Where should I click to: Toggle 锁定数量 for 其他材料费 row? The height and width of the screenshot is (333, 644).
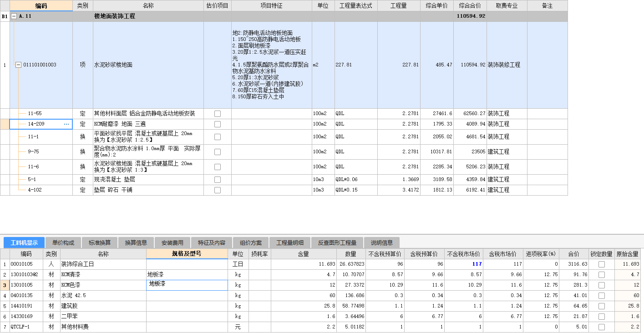[x=602, y=327]
